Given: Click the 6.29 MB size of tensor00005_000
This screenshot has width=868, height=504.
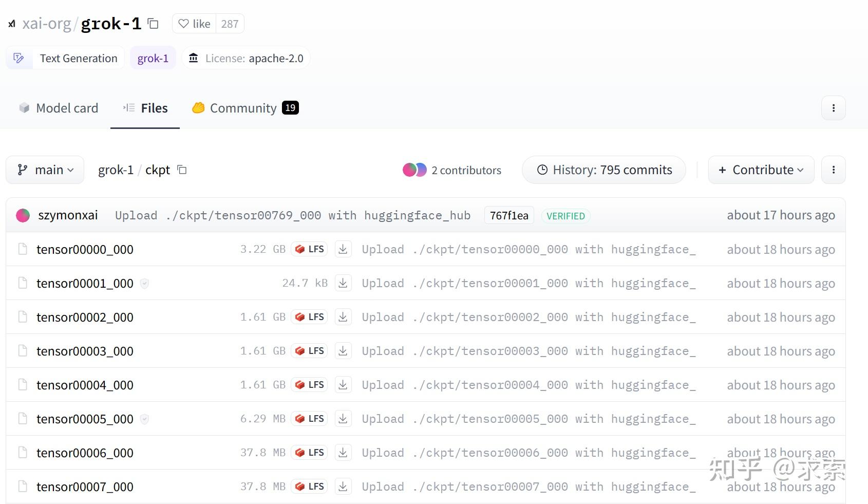Looking at the screenshot, I should pyautogui.click(x=263, y=419).
